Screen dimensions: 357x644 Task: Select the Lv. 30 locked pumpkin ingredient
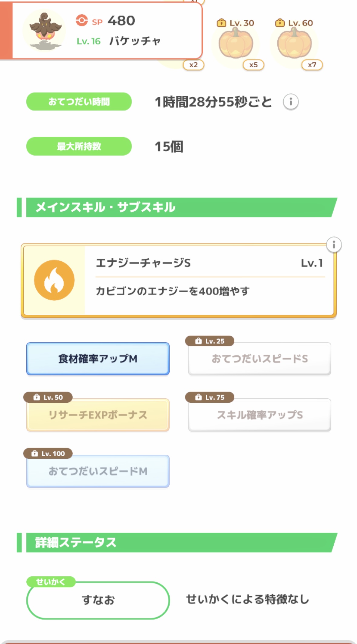tap(236, 44)
